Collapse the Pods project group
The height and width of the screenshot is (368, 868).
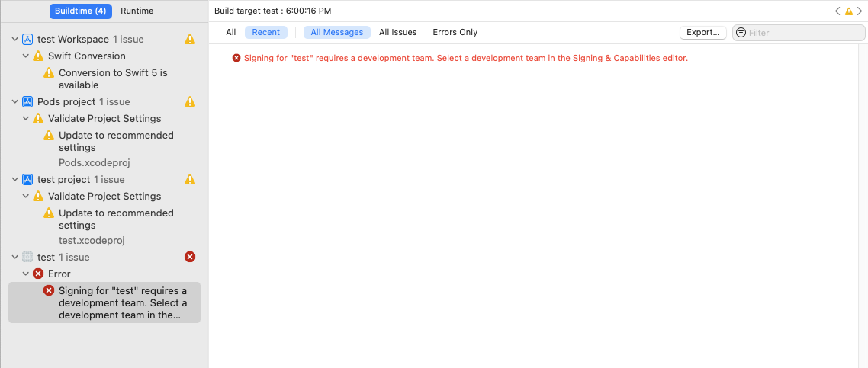point(14,101)
